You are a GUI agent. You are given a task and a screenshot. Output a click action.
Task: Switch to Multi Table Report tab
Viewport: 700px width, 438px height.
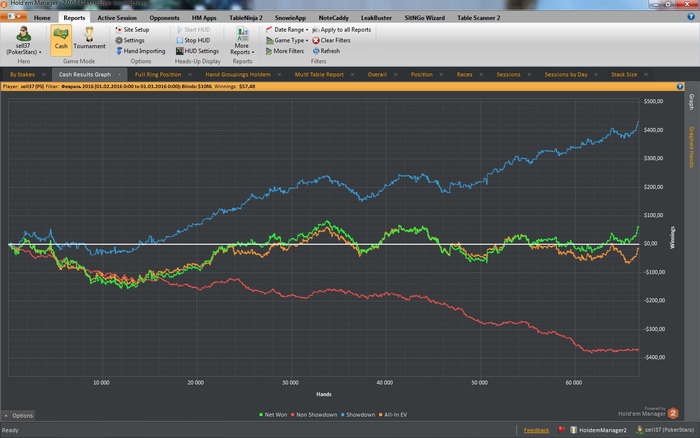tap(319, 75)
